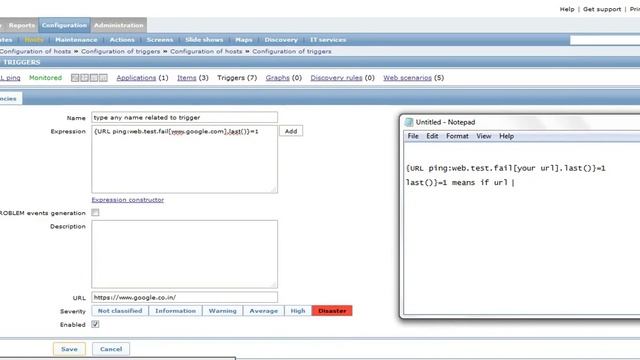The width and height of the screenshot is (640, 360).
Task: Open IT services in submenu
Action: [x=328, y=40]
